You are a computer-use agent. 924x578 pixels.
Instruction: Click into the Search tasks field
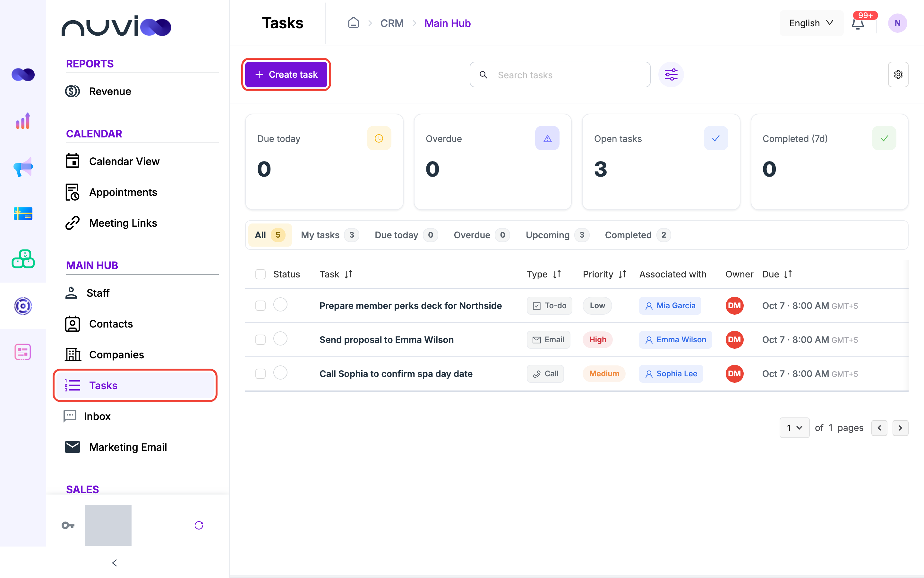pyautogui.click(x=560, y=74)
